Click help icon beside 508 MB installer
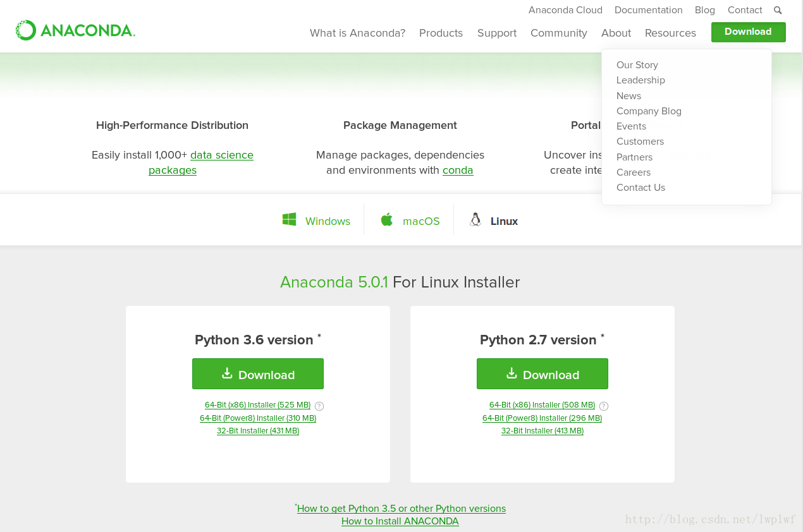The image size is (803, 532). [x=604, y=406]
